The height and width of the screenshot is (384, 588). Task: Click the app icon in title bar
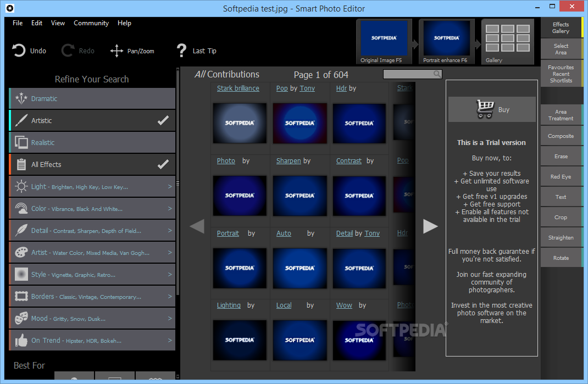click(10, 8)
